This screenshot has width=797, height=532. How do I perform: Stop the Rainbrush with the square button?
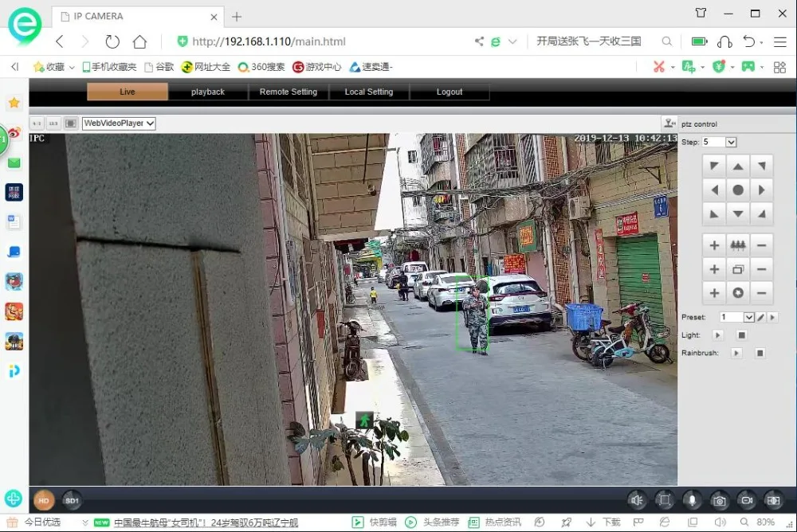pos(760,353)
